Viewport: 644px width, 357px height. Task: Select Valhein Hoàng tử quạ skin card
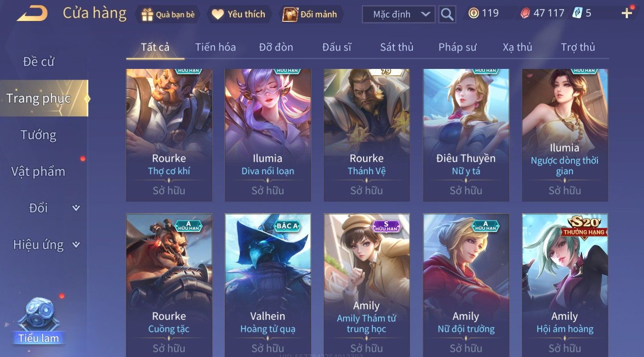268,285
